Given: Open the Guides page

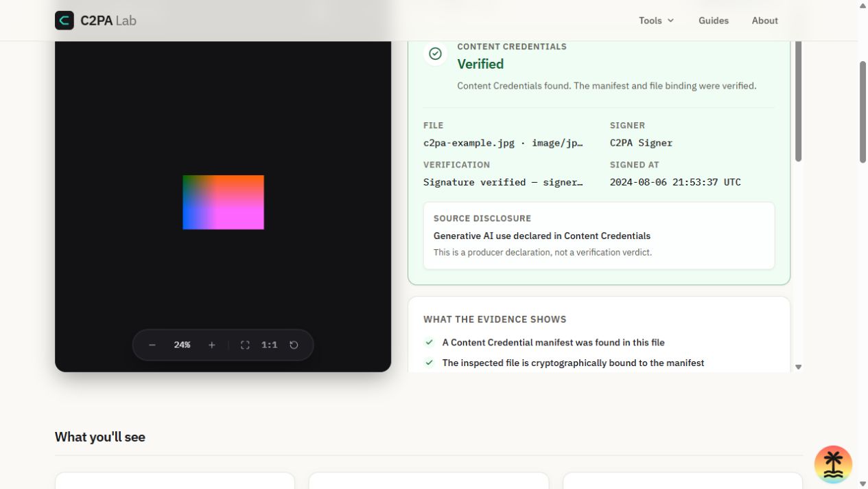Looking at the screenshot, I should [714, 21].
